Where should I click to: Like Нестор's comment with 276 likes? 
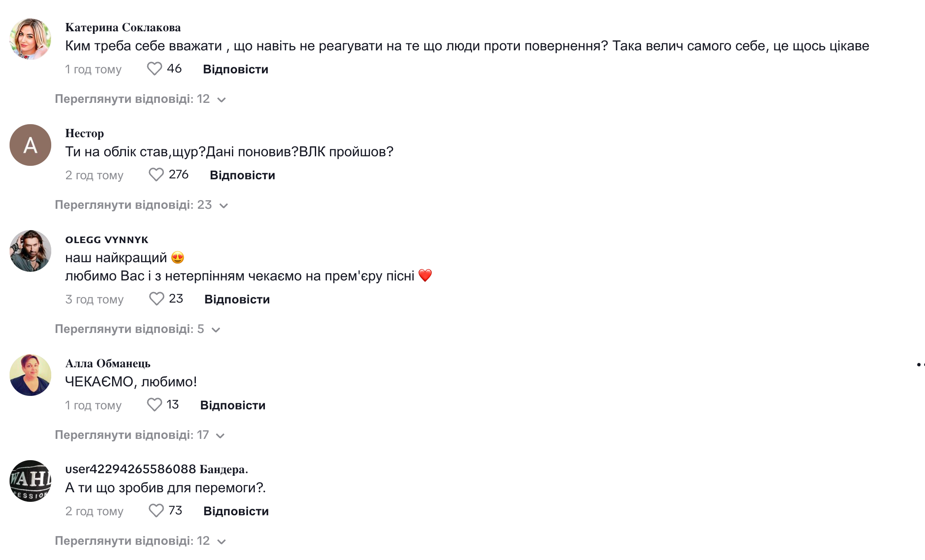click(156, 175)
